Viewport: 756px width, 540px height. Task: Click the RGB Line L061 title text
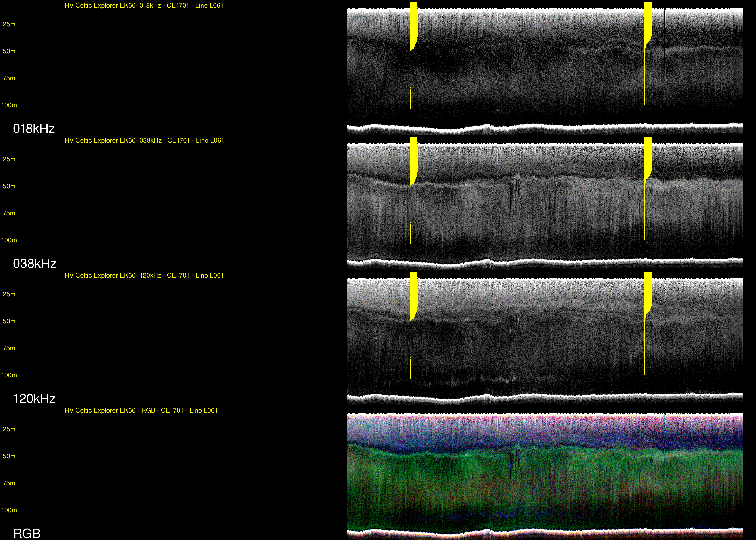coord(141,410)
